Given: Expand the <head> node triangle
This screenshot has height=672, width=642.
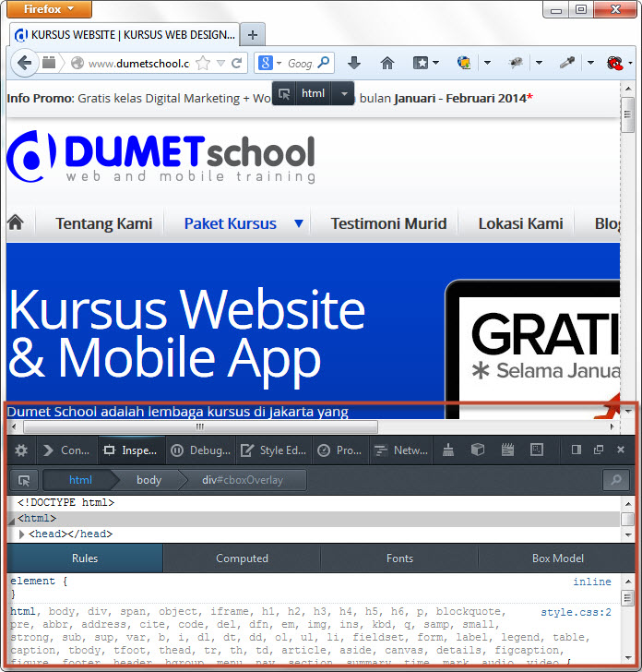Looking at the screenshot, I should tap(21, 534).
